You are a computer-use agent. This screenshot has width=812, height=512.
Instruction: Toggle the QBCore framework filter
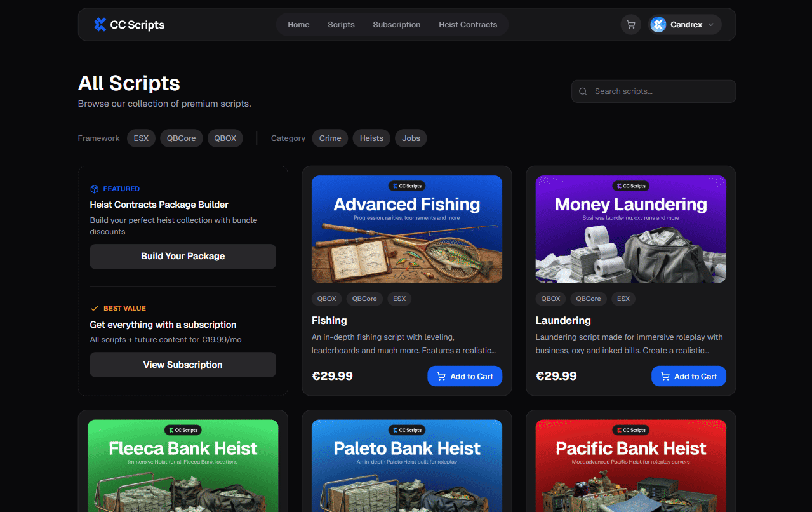[x=182, y=138]
